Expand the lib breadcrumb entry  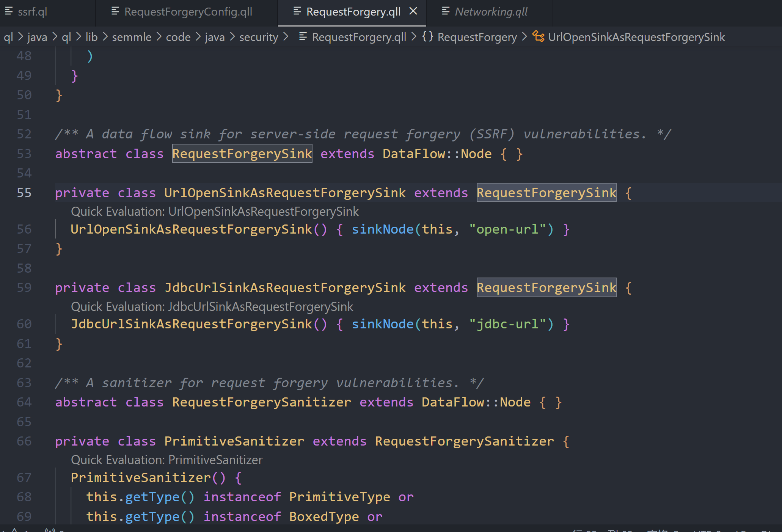point(92,37)
